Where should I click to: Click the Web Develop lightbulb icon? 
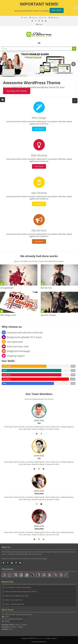(39, 145)
